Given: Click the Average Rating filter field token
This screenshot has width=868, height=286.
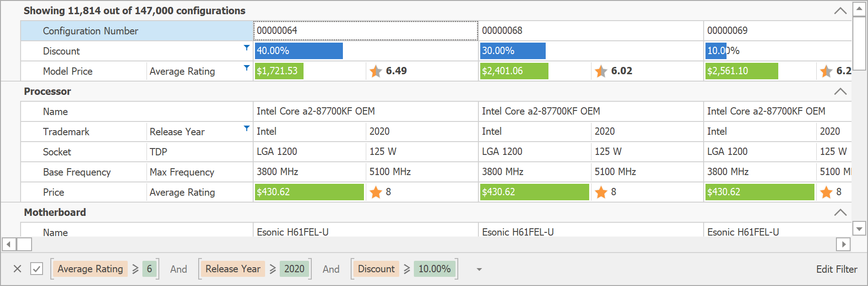Looking at the screenshot, I should pyautogui.click(x=90, y=269).
